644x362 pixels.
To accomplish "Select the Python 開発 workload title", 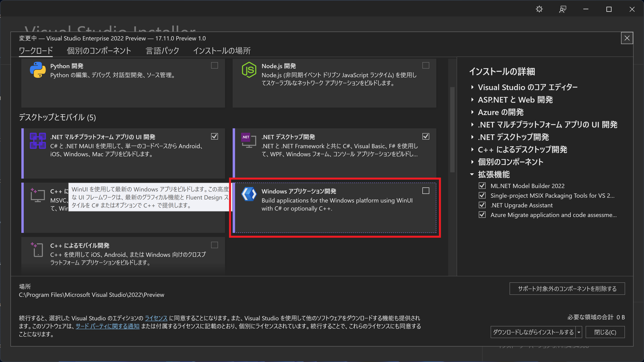I will tap(67, 66).
